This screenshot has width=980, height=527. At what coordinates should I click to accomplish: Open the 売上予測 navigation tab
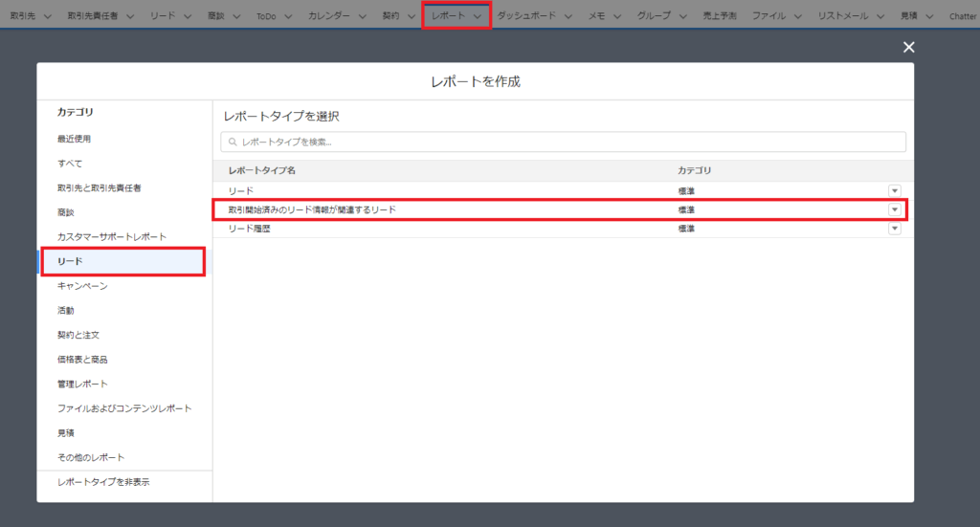coord(720,15)
